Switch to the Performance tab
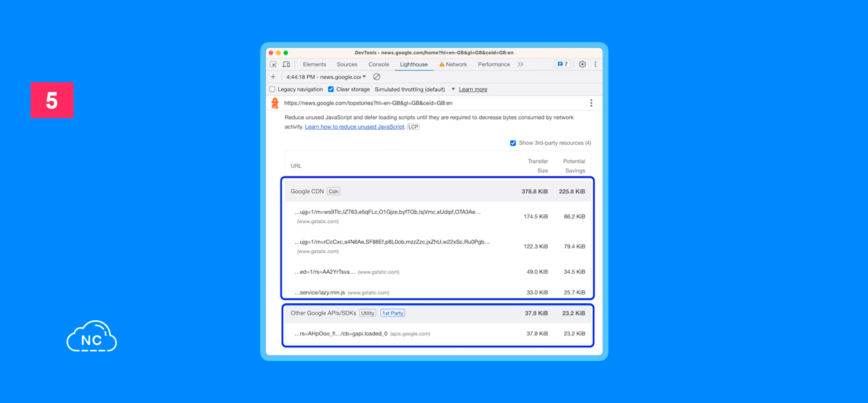The image size is (868, 403). pos(494,64)
